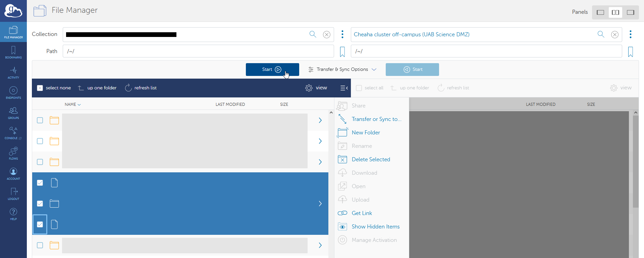Click search icon in Cheaha collection field
The width and height of the screenshot is (644, 258).
click(x=601, y=34)
